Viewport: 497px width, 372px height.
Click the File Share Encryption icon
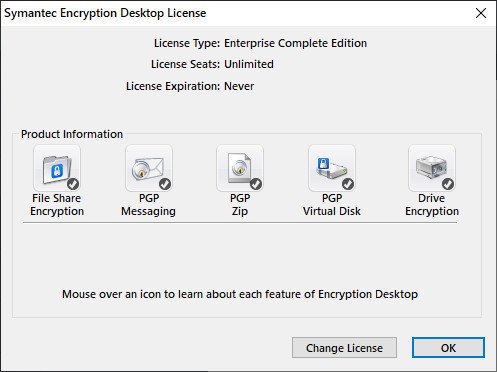click(57, 168)
